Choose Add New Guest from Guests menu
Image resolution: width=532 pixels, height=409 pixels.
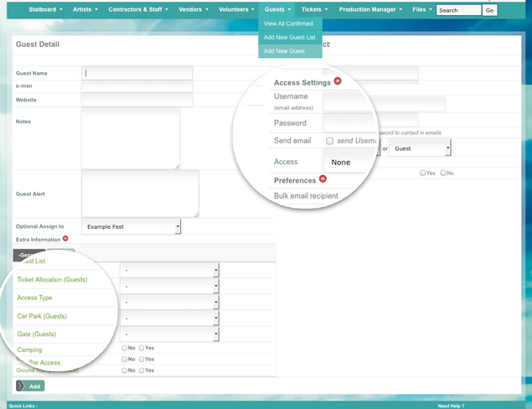(285, 51)
